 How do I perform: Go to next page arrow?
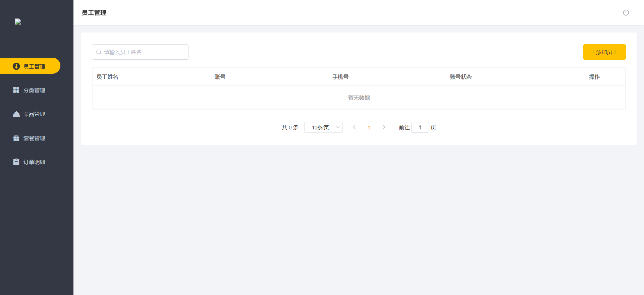tap(384, 127)
